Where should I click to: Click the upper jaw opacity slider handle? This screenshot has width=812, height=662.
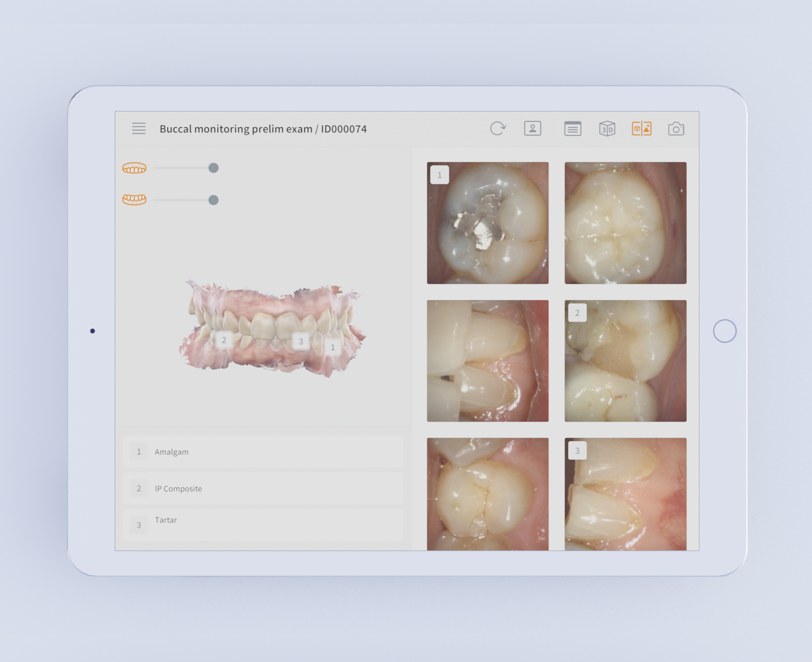[214, 168]
